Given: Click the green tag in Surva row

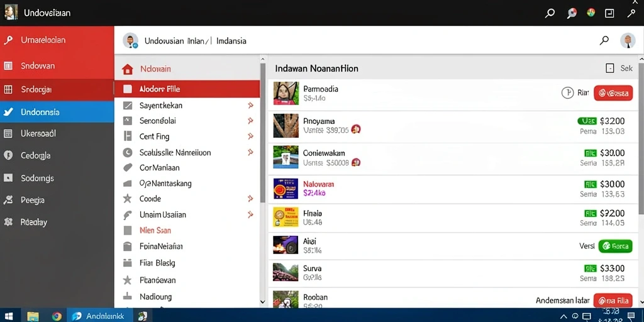Looking at the screenshot, I should (590, 269).
